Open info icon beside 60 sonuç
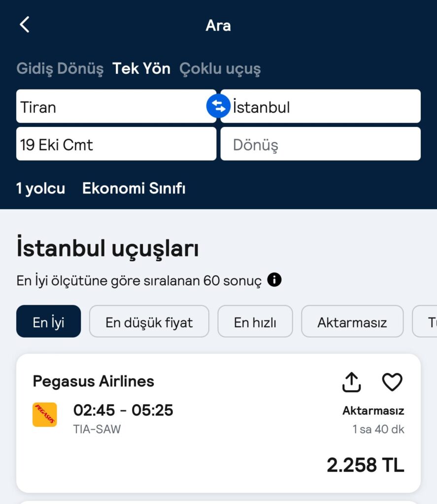This screenshot has height=504, width=437. coord(274,280)
